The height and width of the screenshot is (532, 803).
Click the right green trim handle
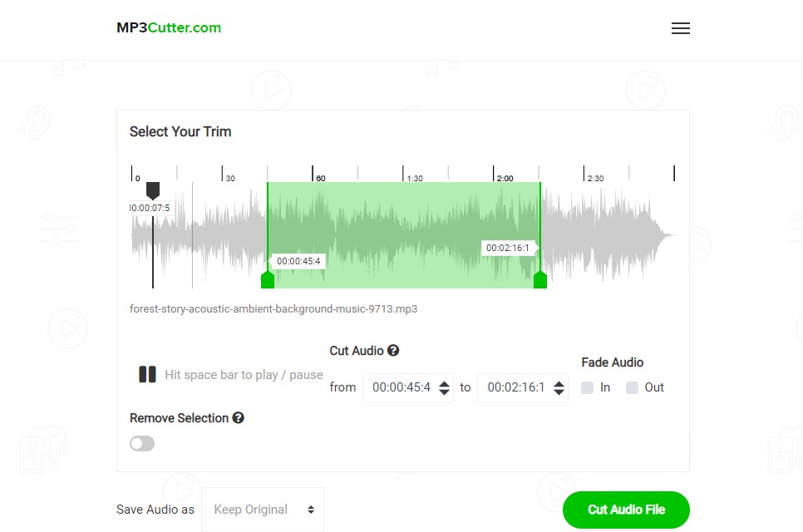pos(540,280)
